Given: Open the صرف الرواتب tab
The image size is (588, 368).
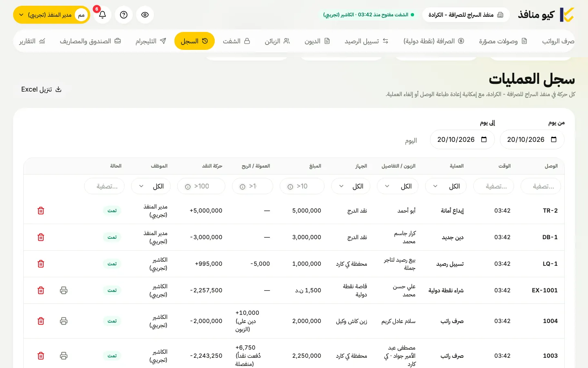Looking at the screenshot, I should (558, 41).
